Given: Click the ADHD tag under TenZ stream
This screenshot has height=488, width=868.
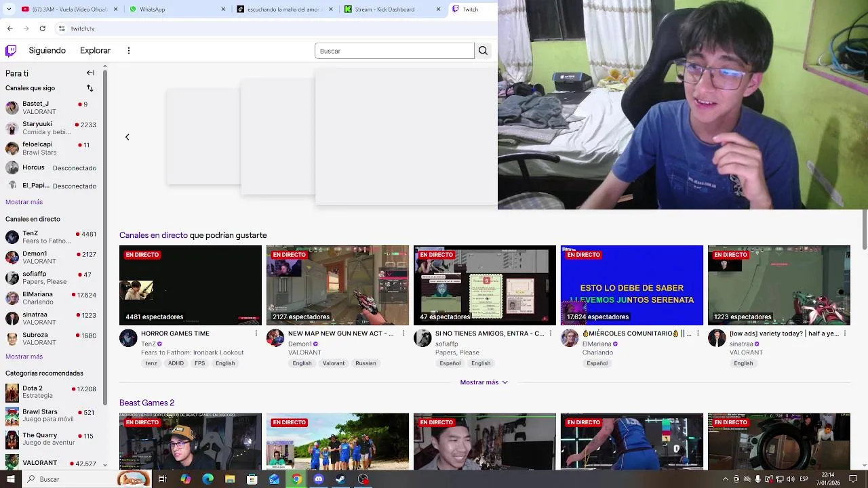Looking at the screenshot, I should (x=176, y=363).
